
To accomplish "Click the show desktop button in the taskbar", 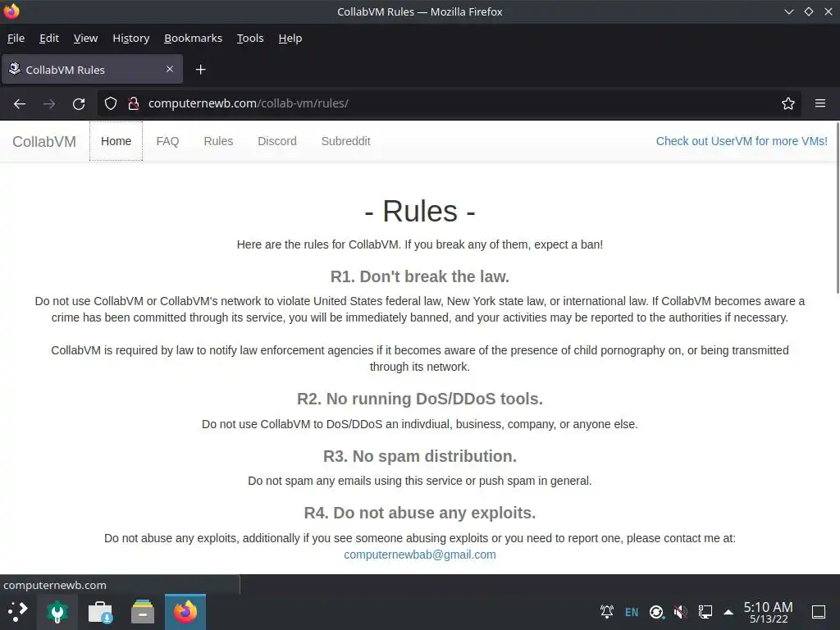I will click(819, 612).
